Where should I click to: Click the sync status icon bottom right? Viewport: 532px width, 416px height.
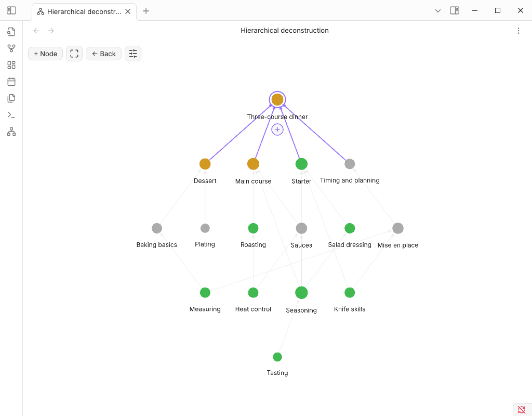click(522, 410)
